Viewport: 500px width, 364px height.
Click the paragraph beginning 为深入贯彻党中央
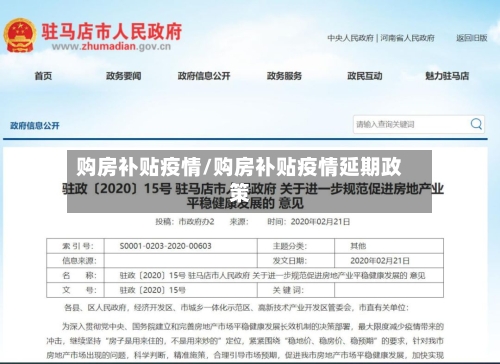[x=245, y=341]
